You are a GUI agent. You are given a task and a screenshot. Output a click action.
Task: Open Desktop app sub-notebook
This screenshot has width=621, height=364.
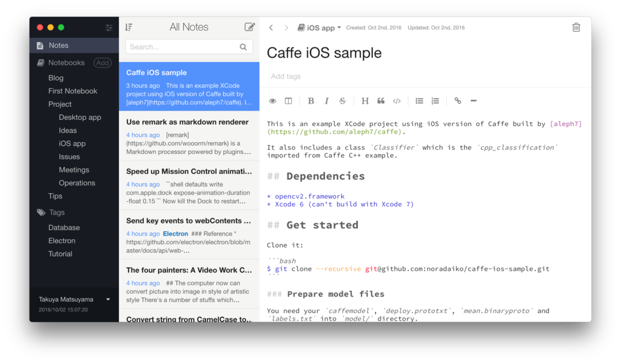[80, 117]
